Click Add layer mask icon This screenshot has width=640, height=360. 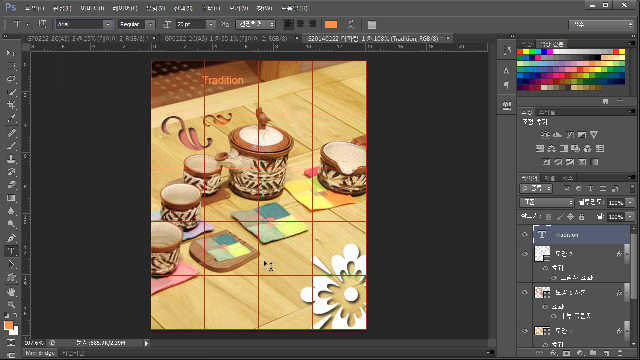click(566, 353)
